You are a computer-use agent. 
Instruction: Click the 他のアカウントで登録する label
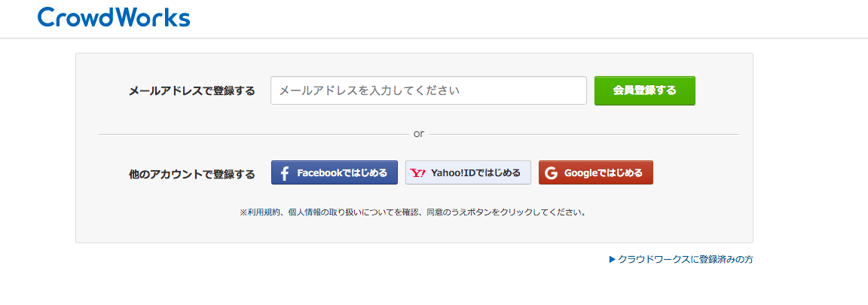[192, 174]
